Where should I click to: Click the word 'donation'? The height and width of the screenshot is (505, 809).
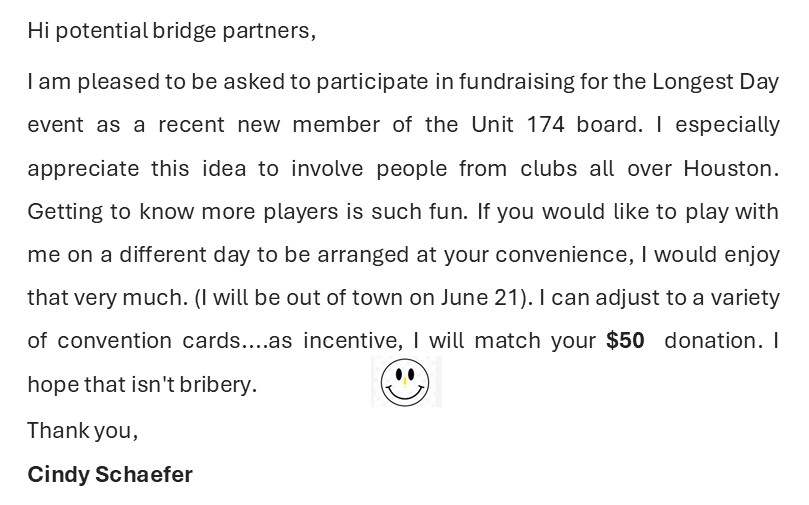[x=711, y=341]
